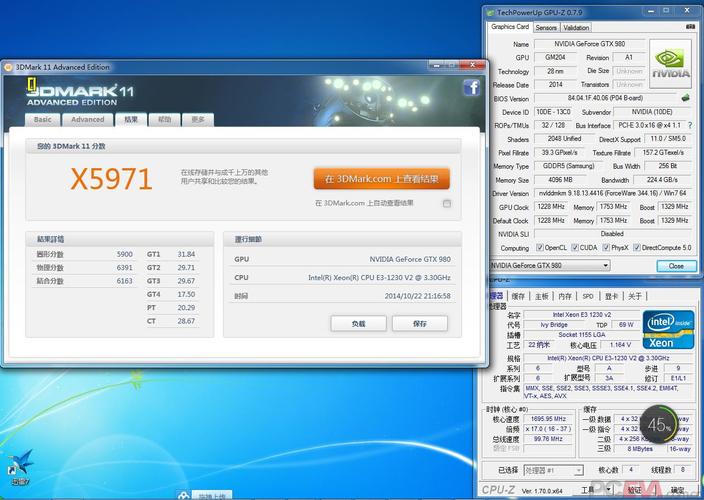This screenshot has height=500, width=704.
Task: Click the 验证 button in CPU-Z
Action: [x=634, y=490]
